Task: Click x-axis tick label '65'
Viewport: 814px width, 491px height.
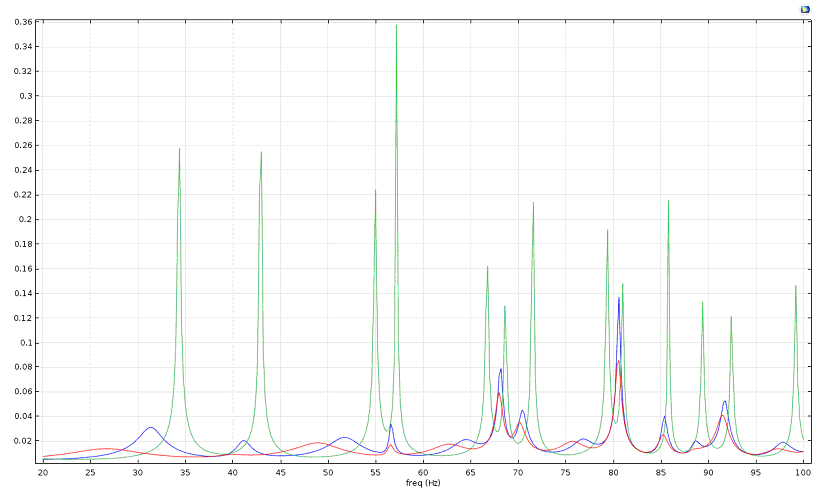Action: click(x=470, y=472)
